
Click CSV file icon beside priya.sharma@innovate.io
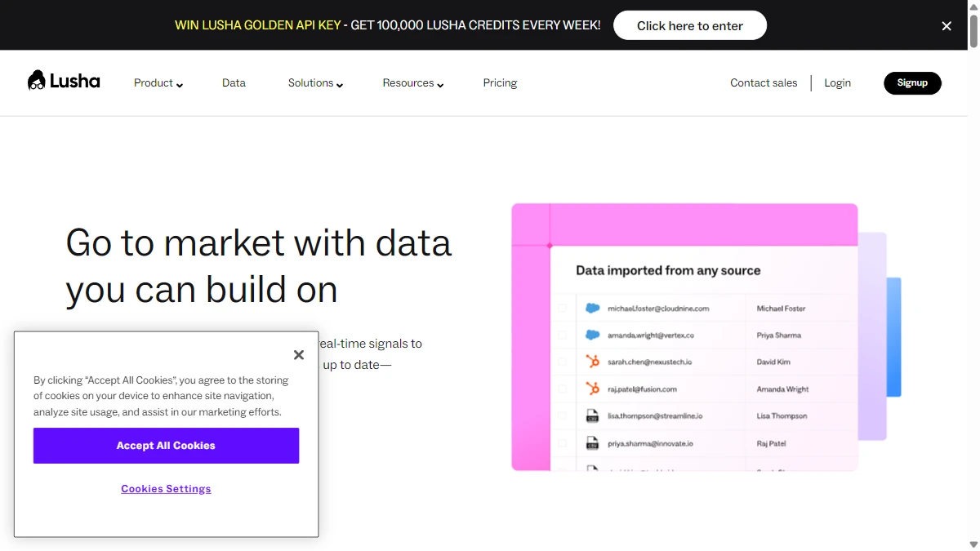click(593, 443)
